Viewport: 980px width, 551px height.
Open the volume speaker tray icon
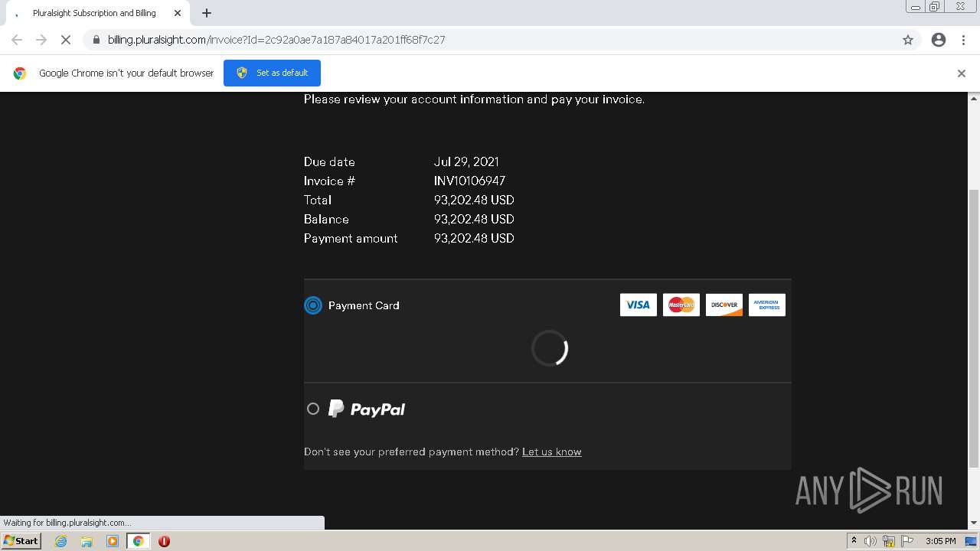[x=871, y=541]
